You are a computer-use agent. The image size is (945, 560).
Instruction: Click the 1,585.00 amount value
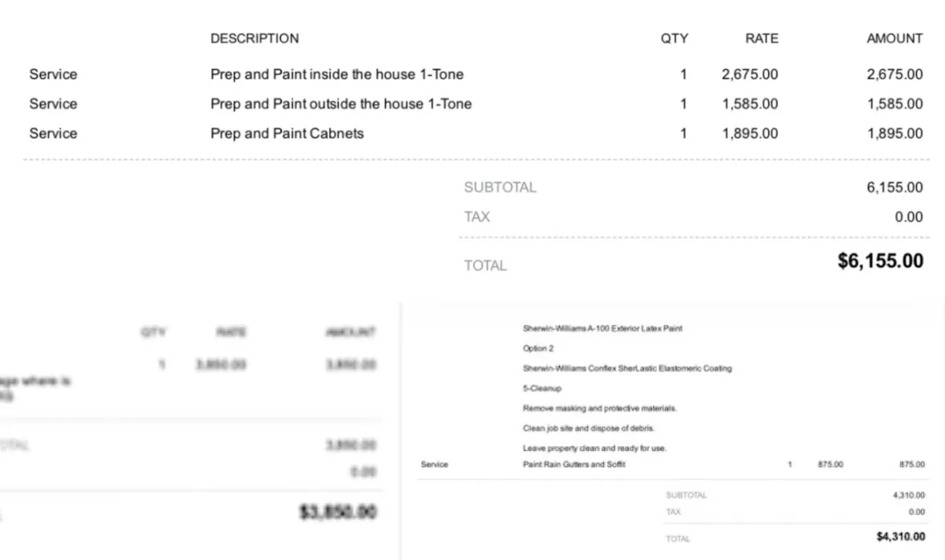point(894,103)
